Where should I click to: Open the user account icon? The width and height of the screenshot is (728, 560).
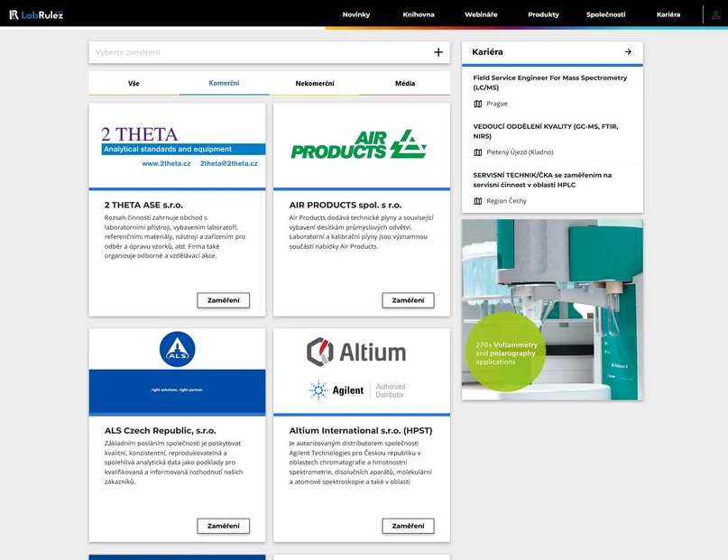pyautogui.click(x=716, y=14)
